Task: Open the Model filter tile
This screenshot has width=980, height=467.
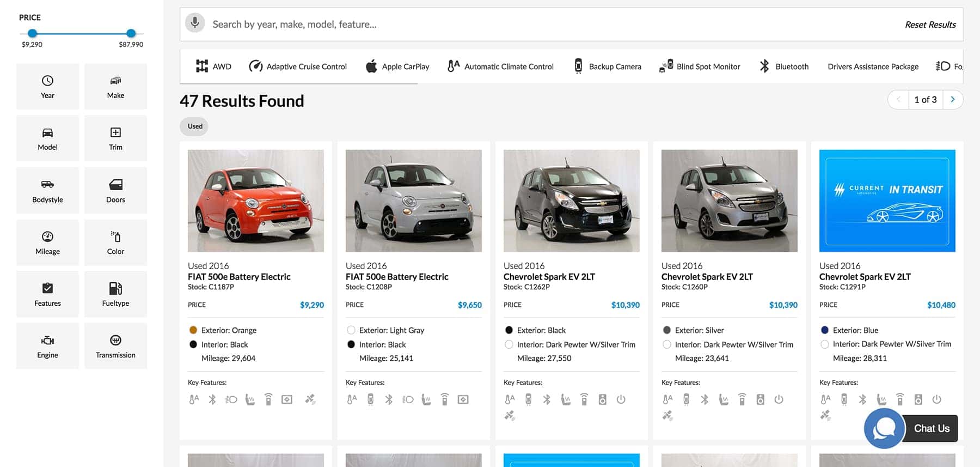Action: point(47,138)
